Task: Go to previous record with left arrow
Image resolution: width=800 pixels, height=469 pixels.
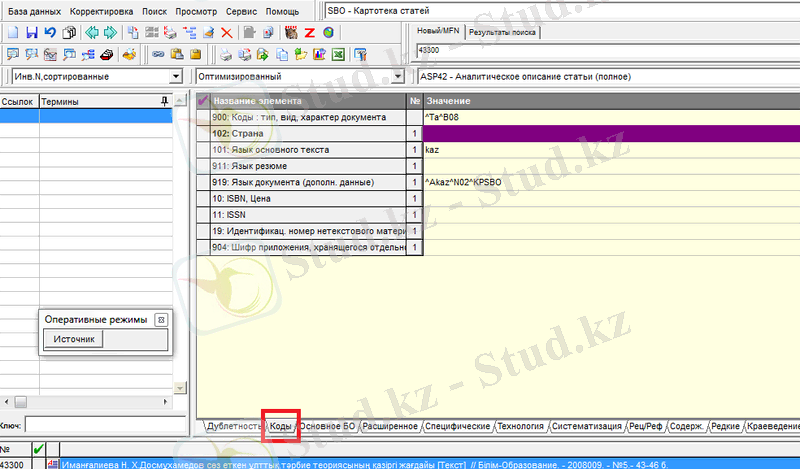Action: (92, 33)
